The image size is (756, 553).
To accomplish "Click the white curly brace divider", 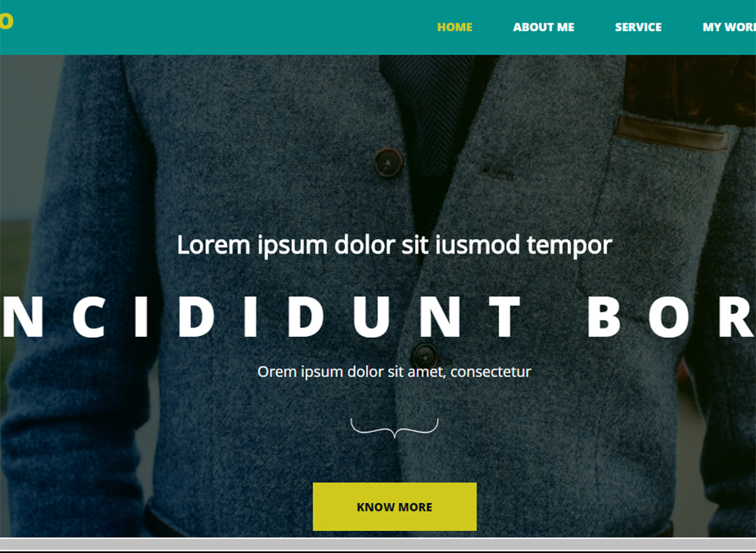I will click(395, 428).
